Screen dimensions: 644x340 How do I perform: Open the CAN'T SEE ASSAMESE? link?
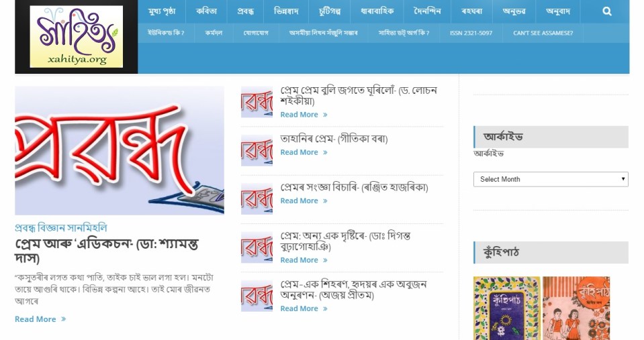[543, 34]
